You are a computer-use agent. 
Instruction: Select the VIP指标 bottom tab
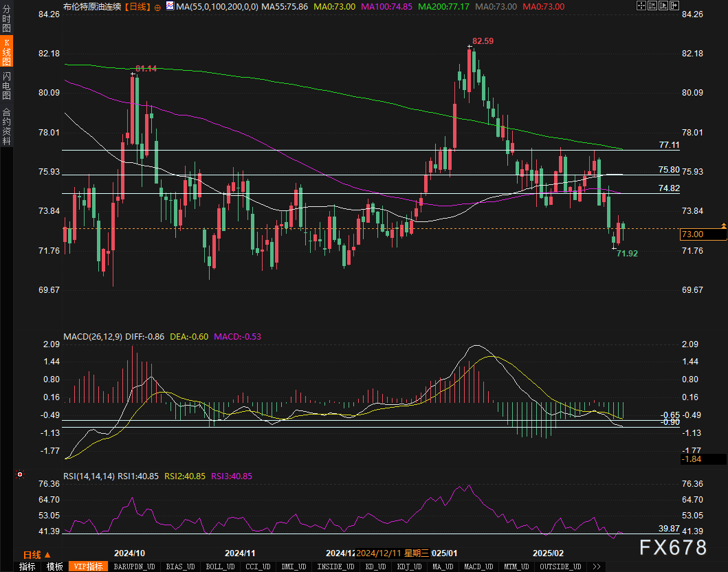point(88,566)
